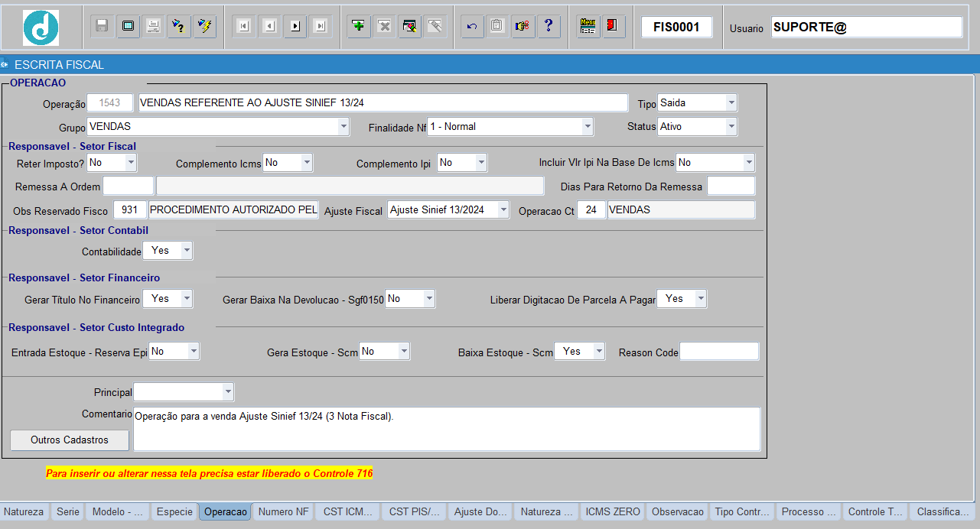Open the Modelo tab
980x529 pixels.
tap(118, 511)
